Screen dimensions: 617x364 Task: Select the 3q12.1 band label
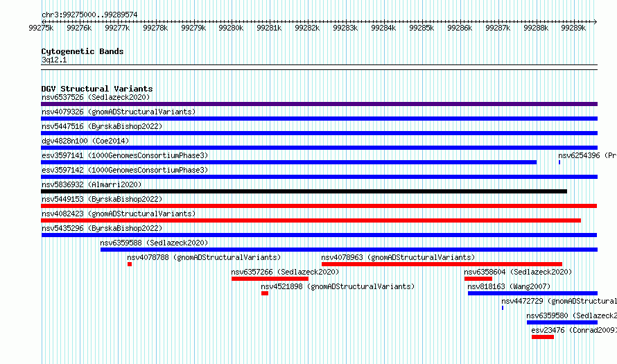[54, 60]
